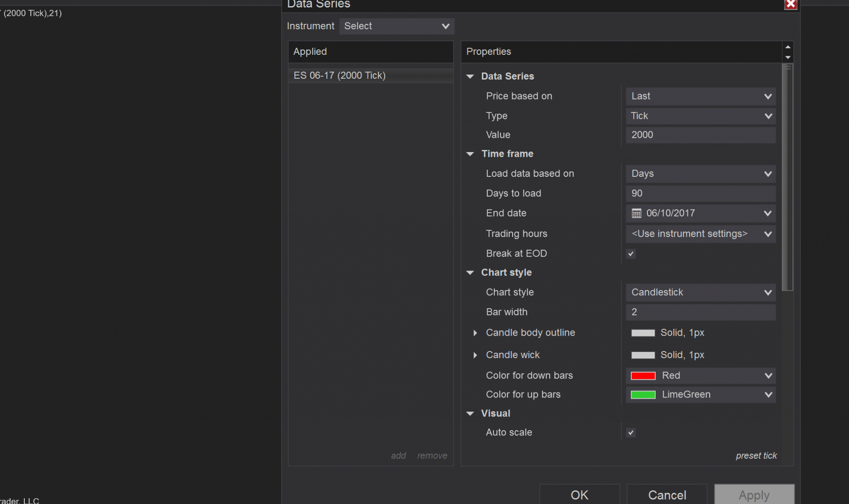
Task: Uncheck the Auto scale checkbox
Action: point(631,432)
